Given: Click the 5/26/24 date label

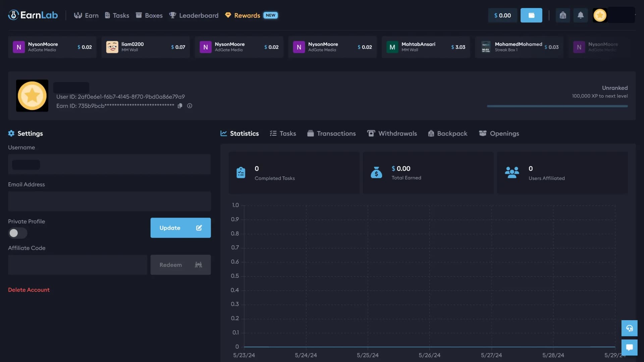Looking at the screenshot, I should (429, 355).
